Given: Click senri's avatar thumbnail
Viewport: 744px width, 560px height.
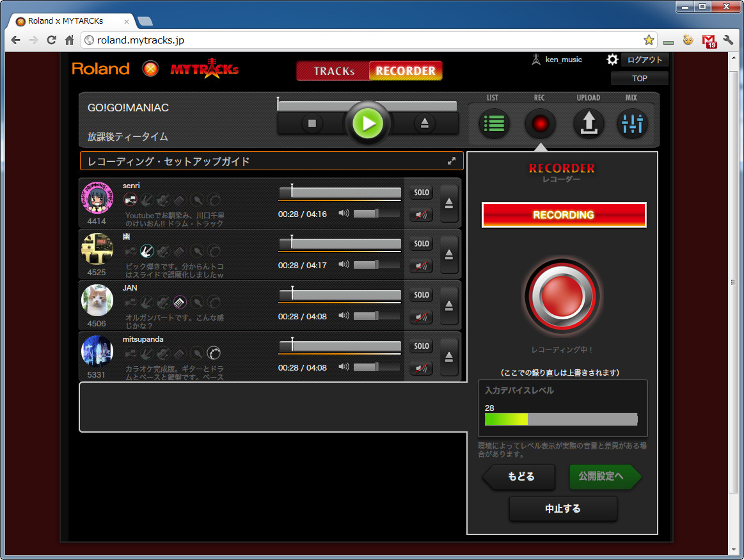Looking at the screenshot, I should [x=97, y=198].
